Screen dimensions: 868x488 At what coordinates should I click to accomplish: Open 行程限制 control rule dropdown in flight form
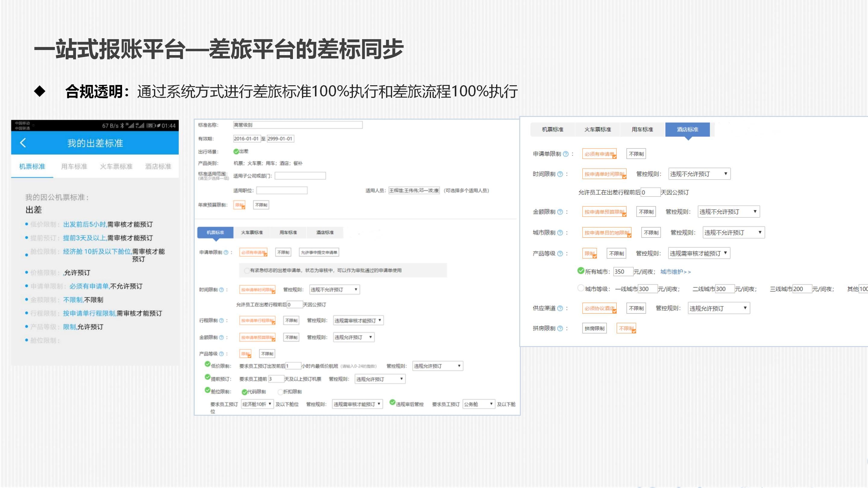tap(358, 320)
